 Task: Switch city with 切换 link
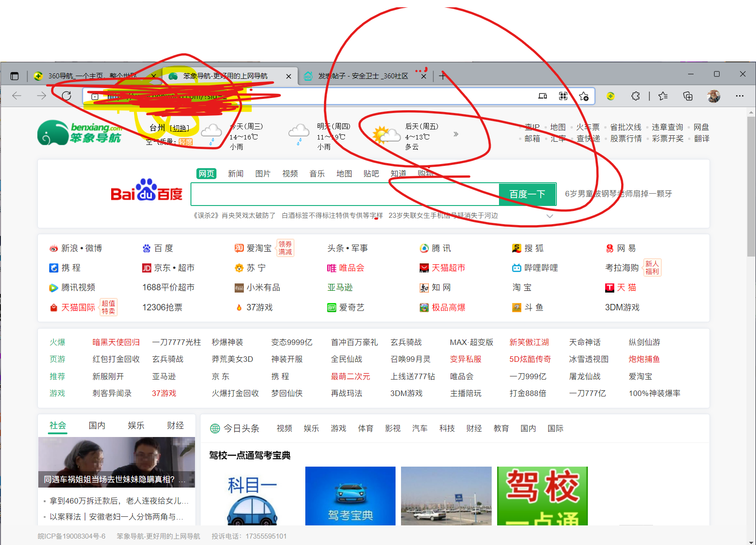pos(179,128)
